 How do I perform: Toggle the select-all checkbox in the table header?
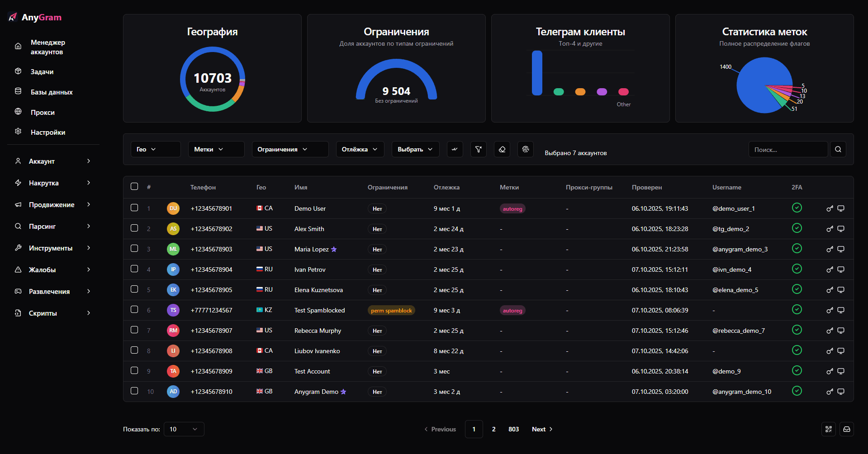(134, 186)
